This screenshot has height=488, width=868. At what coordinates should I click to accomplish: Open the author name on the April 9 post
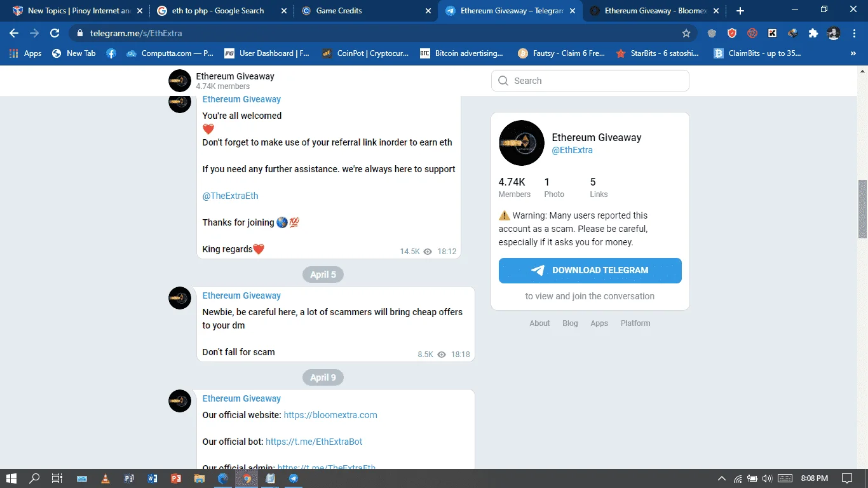click(241, 398)
